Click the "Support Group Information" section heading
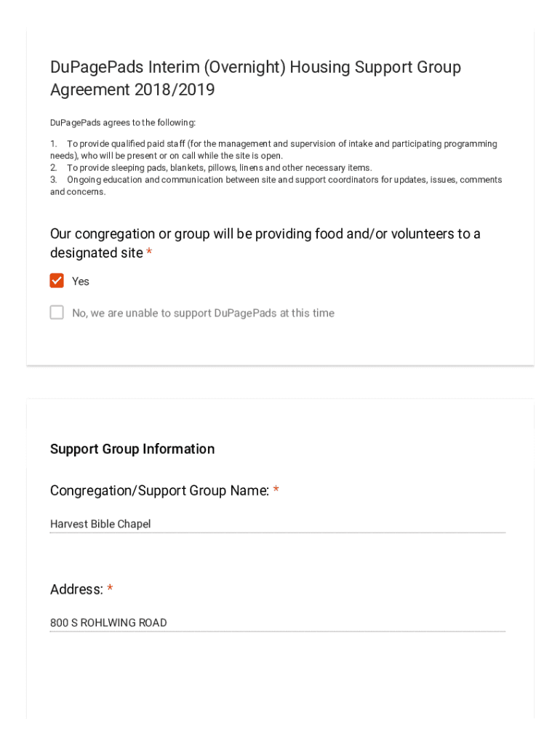The height and width of the screenshot is (745, 560). tap(132, 449)
